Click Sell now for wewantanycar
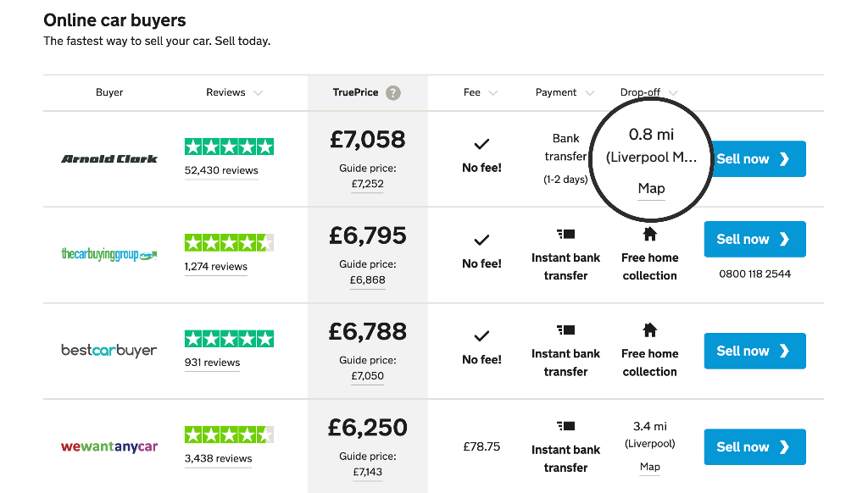 (755, 446)
